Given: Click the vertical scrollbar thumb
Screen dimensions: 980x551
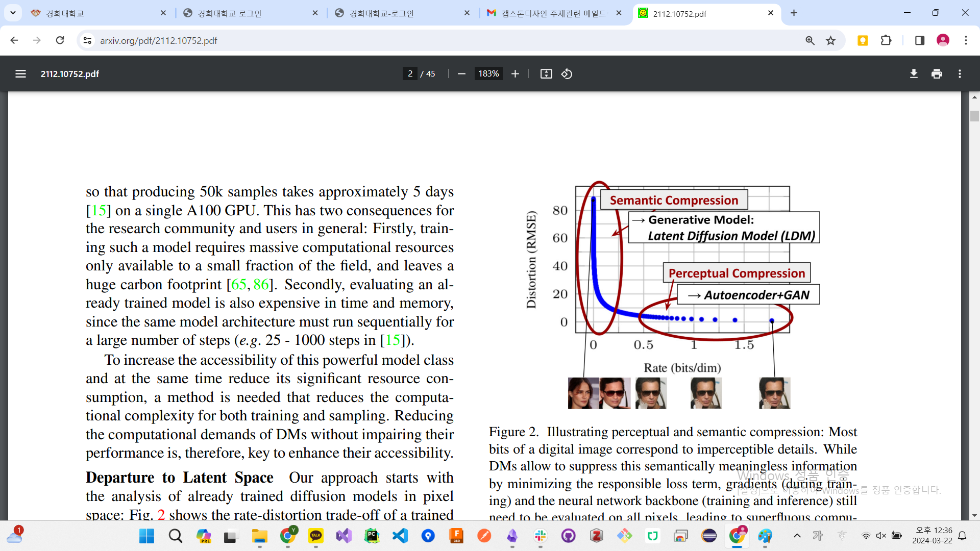Looking at the screenshot, I should point(974,116).
